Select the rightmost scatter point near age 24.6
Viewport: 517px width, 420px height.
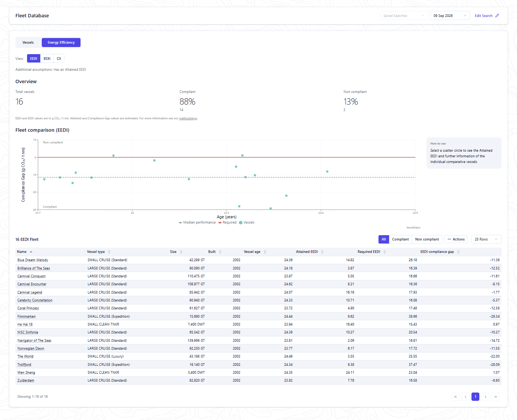(x=327, y=172)
